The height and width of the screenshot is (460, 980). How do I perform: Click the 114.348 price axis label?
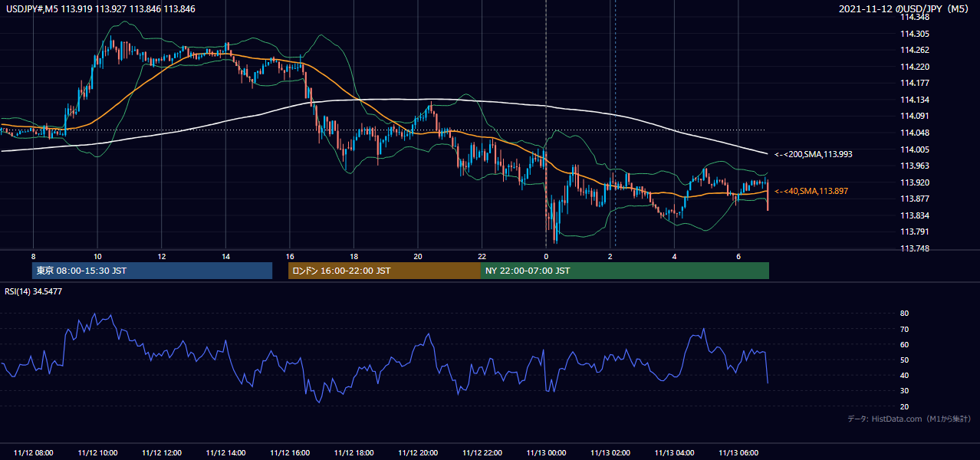click(x=915, y=17)
